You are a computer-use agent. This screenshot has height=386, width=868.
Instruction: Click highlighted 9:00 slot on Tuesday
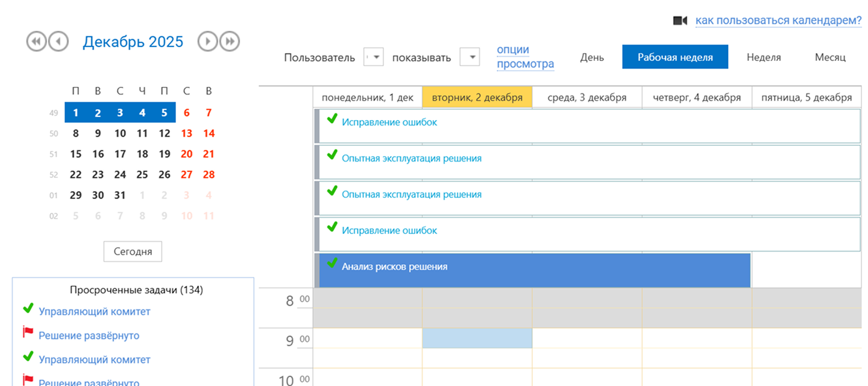pyautogui.click(x=477, y=338)
